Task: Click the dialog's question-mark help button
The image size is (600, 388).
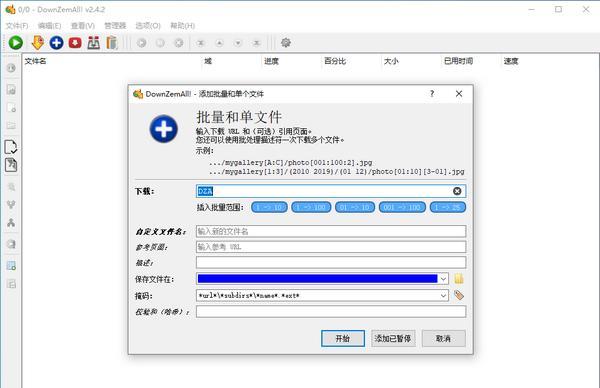Action: pos(432,93)
